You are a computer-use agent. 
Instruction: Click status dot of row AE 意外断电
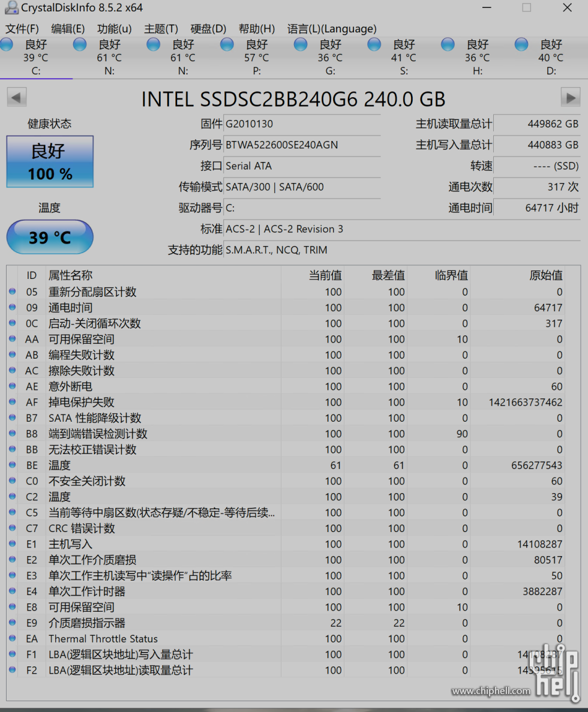click(12, 386)
